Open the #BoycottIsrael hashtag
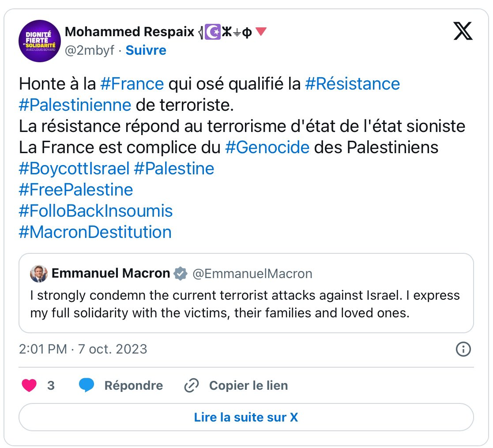 74,168
